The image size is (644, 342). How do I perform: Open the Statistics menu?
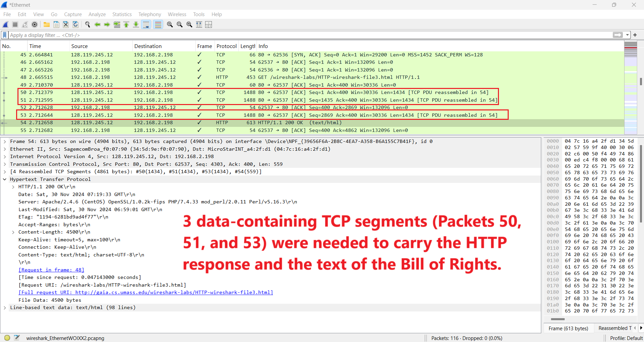pos(122,14)
